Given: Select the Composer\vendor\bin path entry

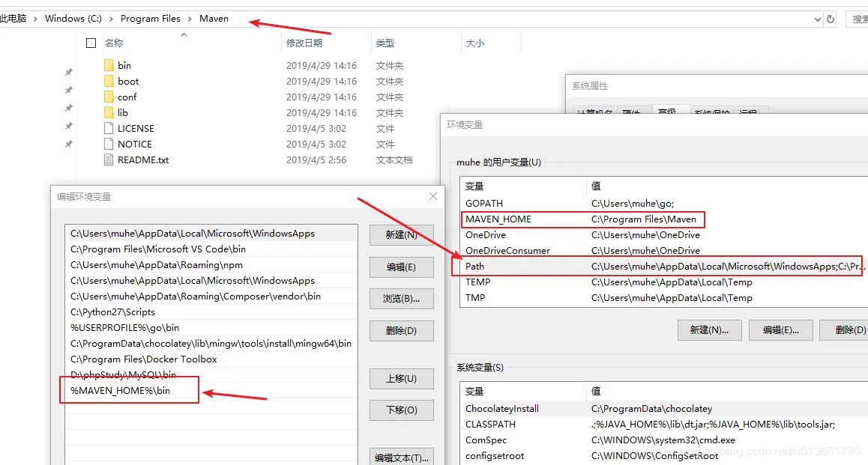Looking at the screenshot, I should 211,297.
